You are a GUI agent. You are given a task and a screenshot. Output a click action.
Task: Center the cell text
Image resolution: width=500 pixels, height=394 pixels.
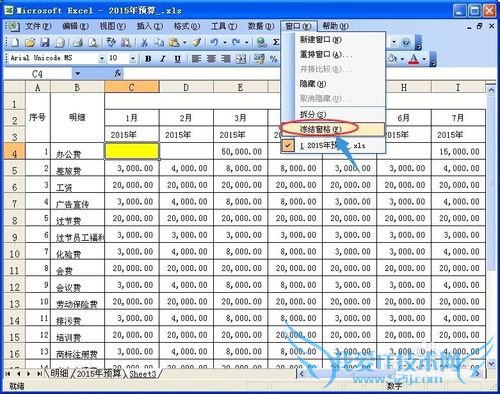tap(211, 59)
